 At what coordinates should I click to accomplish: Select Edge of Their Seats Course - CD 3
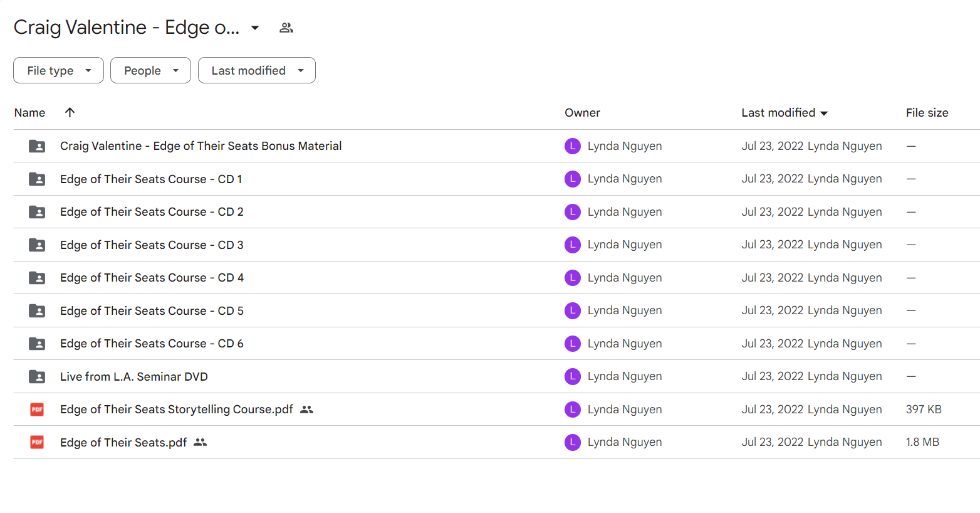152,245
